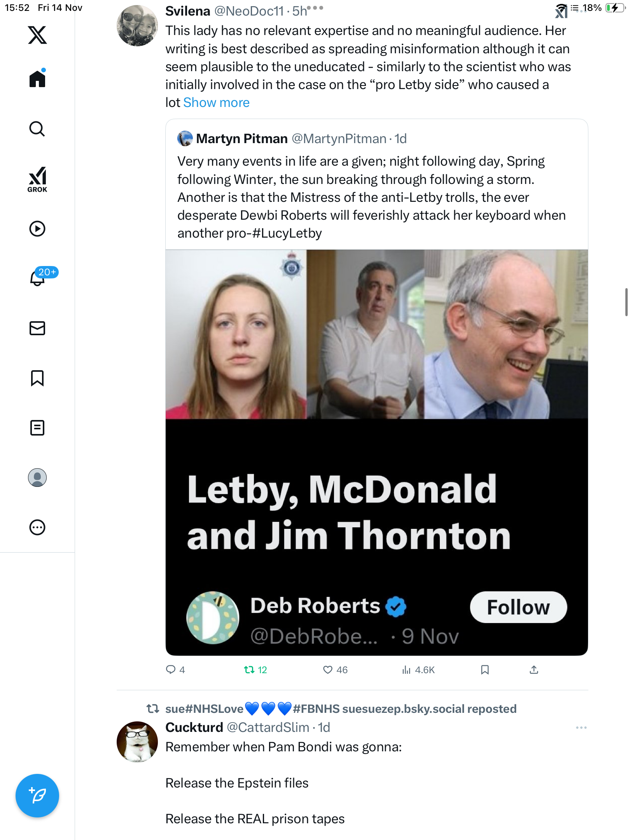Go to the Home feed
The width and height of the screenshot is (630, 840).
coord(37,79)
